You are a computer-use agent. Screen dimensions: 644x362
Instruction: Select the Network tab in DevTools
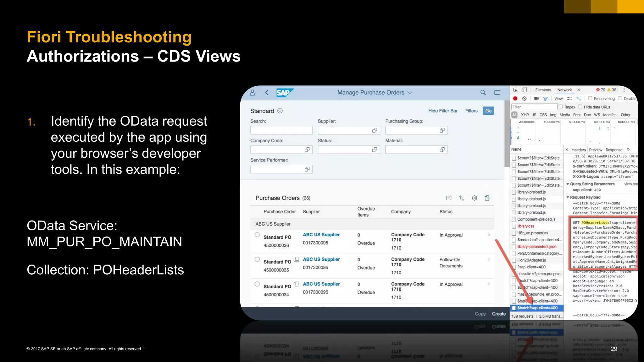pyautogui.click(x=564, y=90)
